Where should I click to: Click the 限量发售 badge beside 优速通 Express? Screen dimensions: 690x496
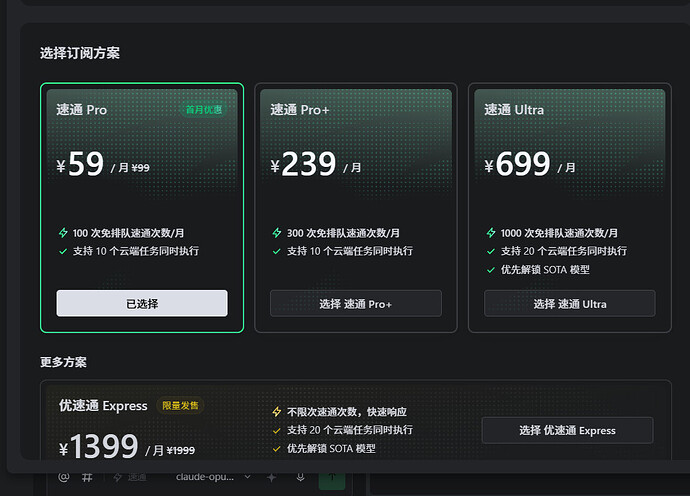click(180, 405)
